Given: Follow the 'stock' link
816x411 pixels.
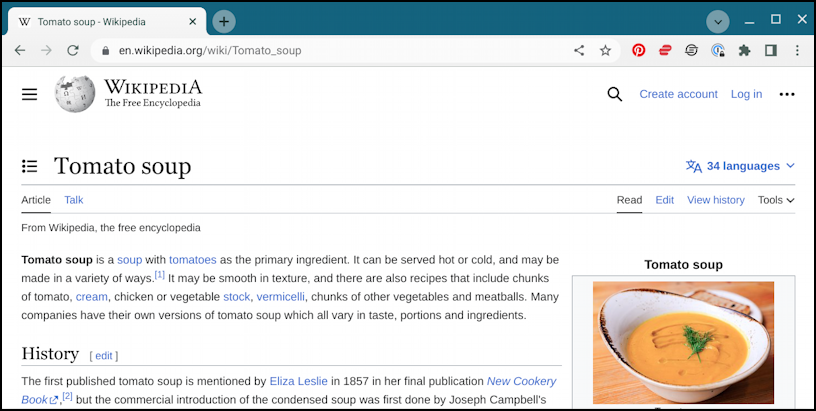Looking at the screenshot, I should pyautogui.click(x=237, y=297).
